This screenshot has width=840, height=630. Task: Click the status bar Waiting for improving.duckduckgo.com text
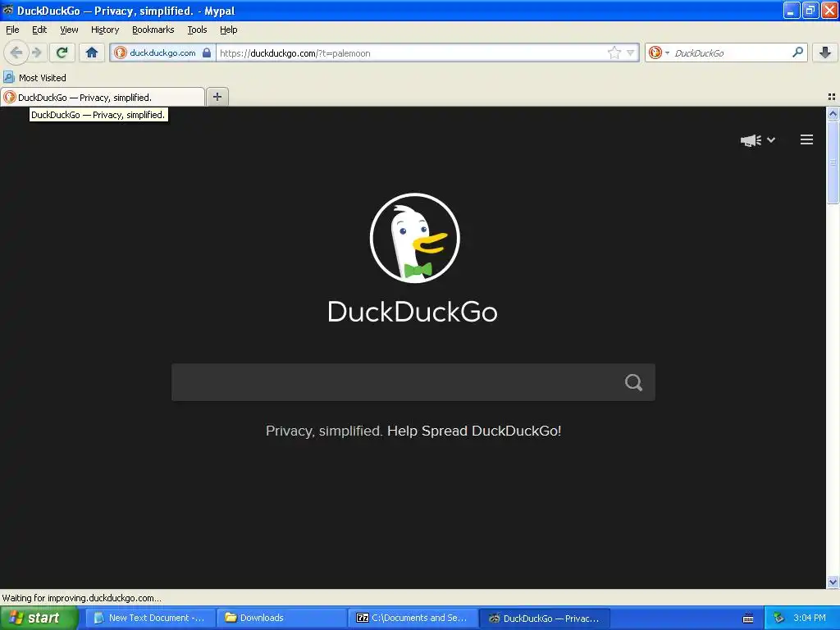[81, 598]
